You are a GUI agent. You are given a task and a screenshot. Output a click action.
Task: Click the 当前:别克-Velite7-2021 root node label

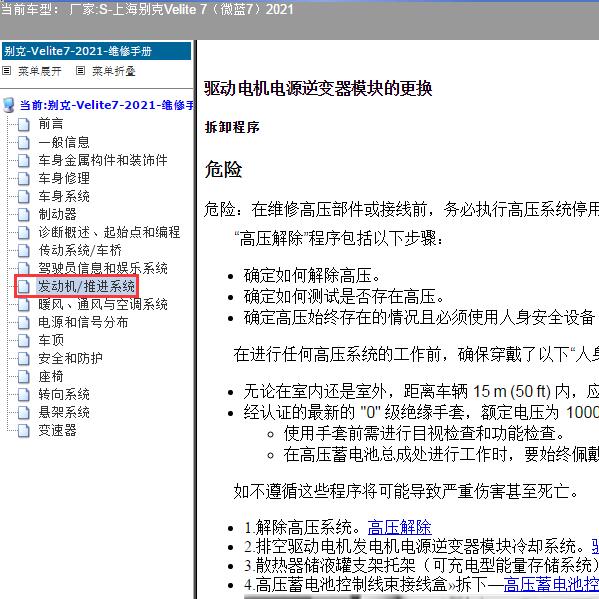click(107, 105)
